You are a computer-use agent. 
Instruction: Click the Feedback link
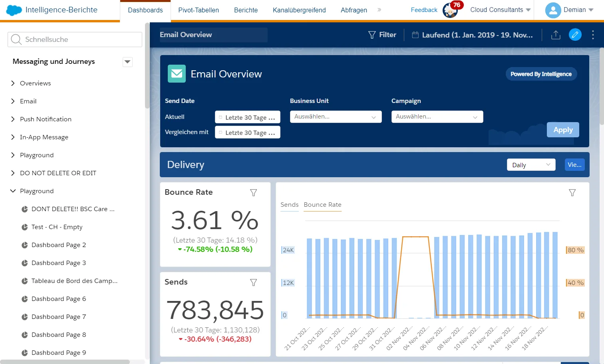(x=424, y=10)
